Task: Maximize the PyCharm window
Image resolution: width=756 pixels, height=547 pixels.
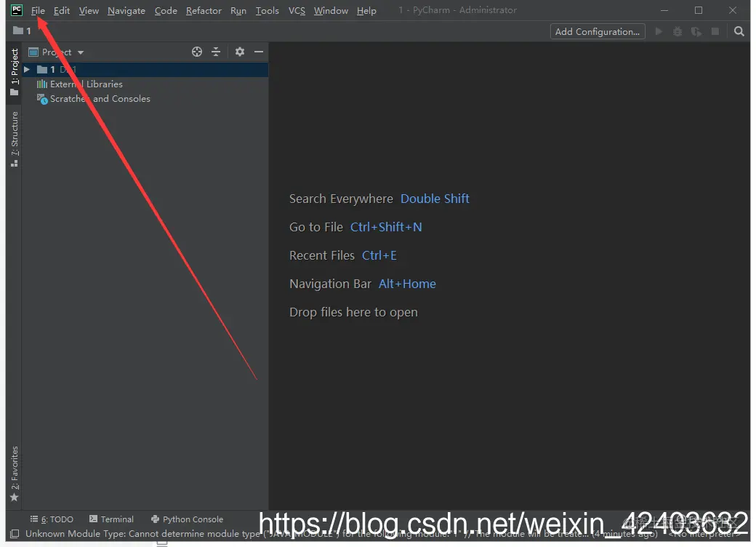Action: click(698, 10)
